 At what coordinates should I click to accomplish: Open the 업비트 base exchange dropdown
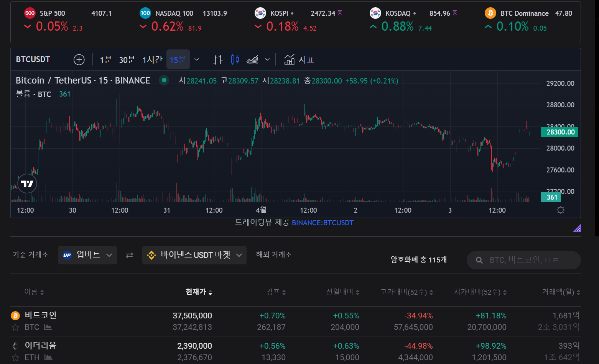(87, 255)
